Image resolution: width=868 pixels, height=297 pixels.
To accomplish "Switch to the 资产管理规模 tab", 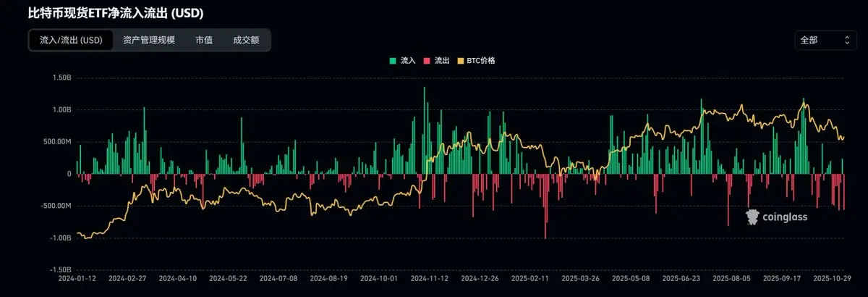I will (x=149, y=41).
